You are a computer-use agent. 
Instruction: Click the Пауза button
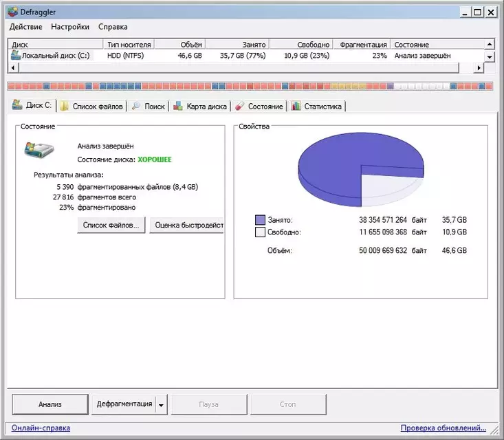pyautogui.click(x=209, y=404)
